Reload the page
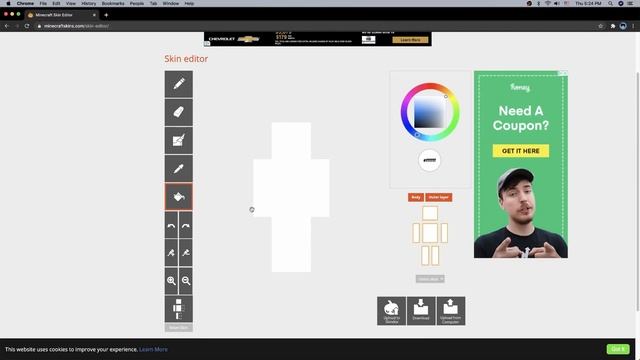Screen dimensions: 640x360 pyautogui.click(x=27, y=26)
